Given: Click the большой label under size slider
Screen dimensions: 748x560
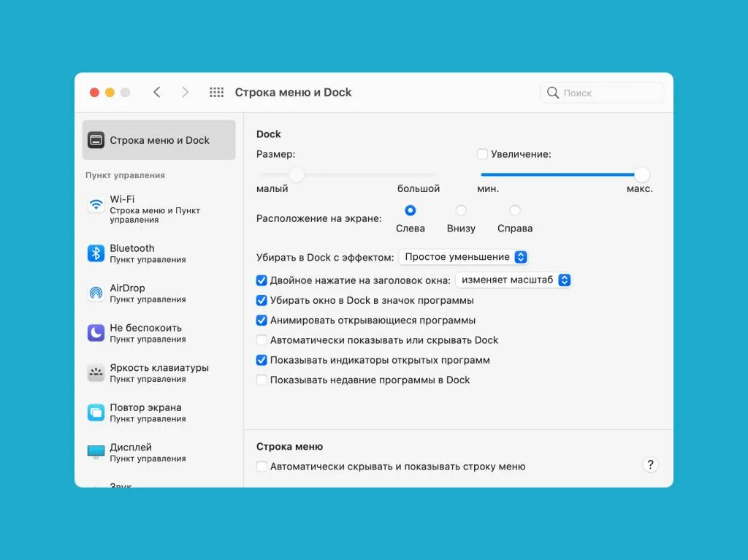Looking at the screenshot, I should 419,189.
